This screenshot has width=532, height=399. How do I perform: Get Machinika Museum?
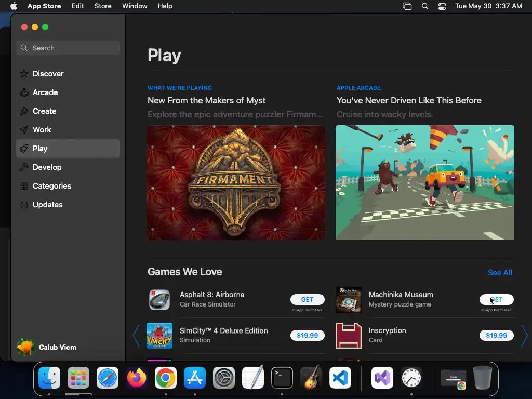click(496, 300)
